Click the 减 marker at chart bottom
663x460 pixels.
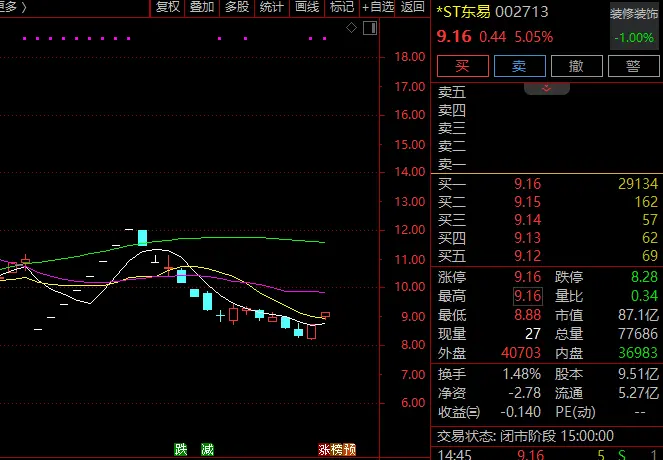click(206, 450)
